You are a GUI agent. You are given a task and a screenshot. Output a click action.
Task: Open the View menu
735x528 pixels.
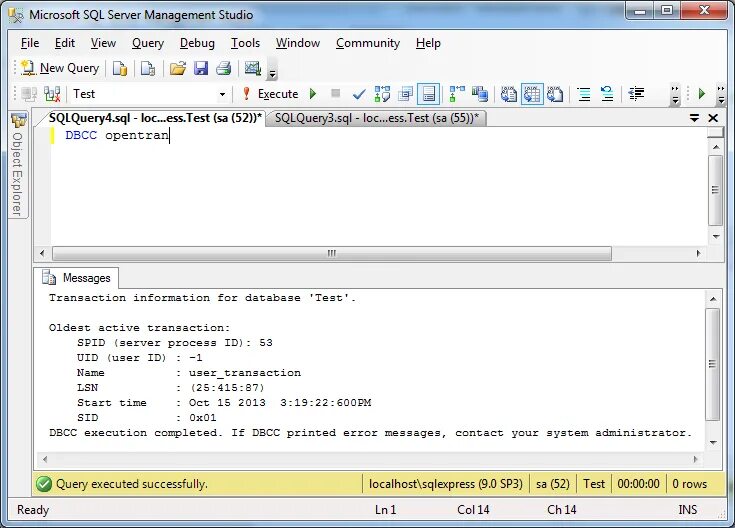[103, 43]
